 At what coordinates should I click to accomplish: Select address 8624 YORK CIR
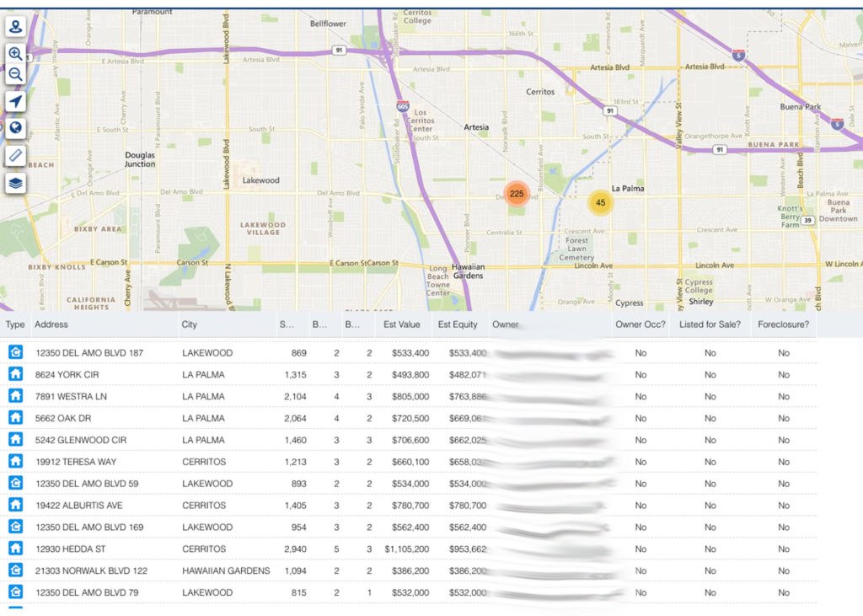point(67,375)
